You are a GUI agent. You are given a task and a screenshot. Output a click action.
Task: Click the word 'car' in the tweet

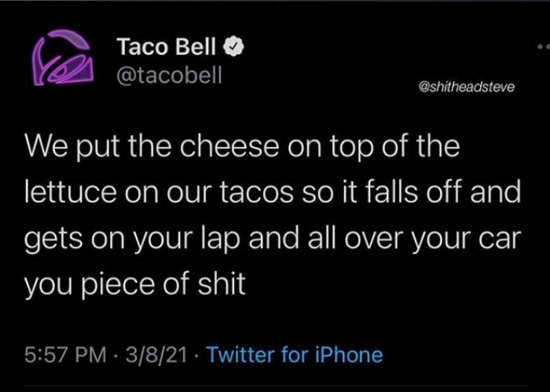[x=500, y=240]
